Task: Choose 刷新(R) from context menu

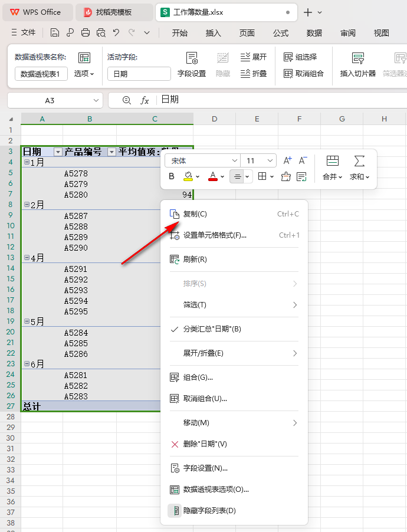Action: (234, 260)
